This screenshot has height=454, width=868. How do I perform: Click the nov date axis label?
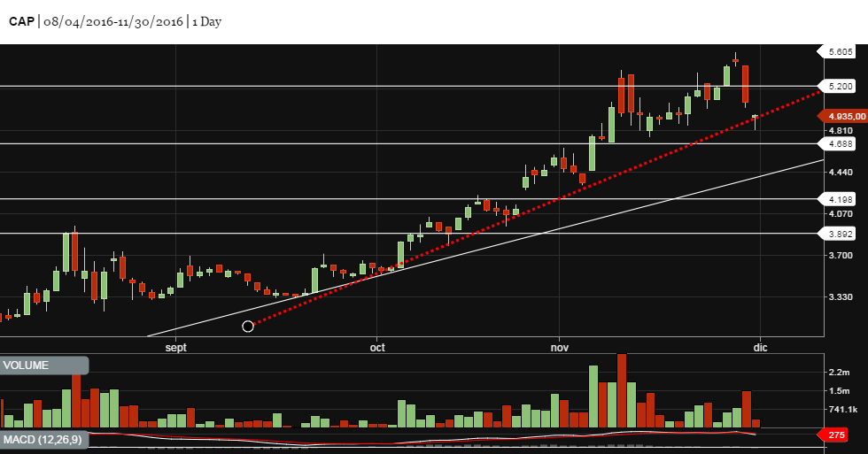click(x=560, y=347)
